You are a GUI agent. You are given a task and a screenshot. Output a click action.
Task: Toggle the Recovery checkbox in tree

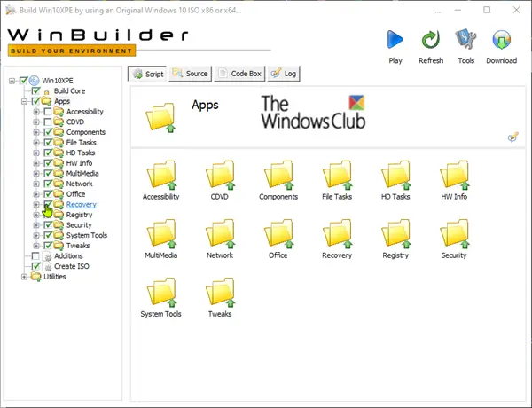point(48,204)
